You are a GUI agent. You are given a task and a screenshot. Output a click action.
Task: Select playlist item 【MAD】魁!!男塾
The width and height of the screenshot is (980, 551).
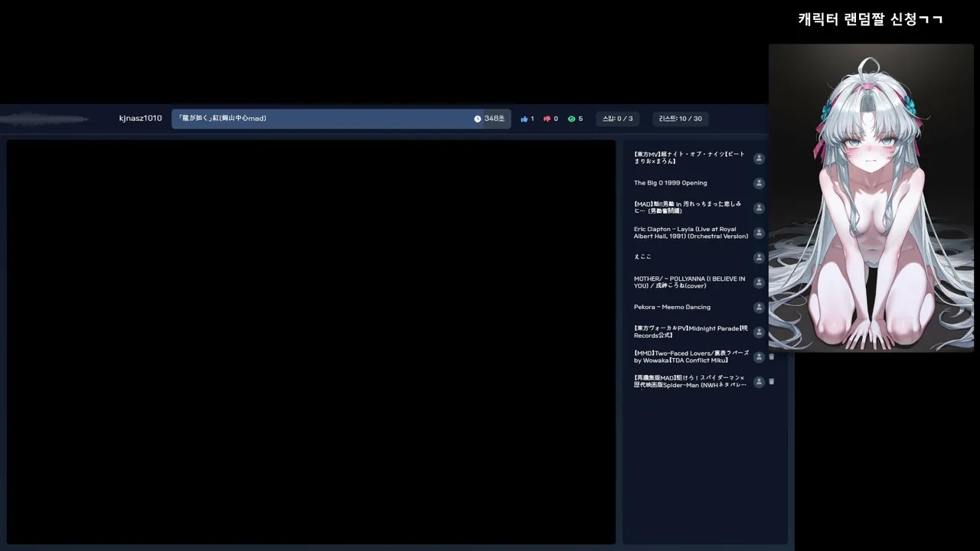click(688, 208)
